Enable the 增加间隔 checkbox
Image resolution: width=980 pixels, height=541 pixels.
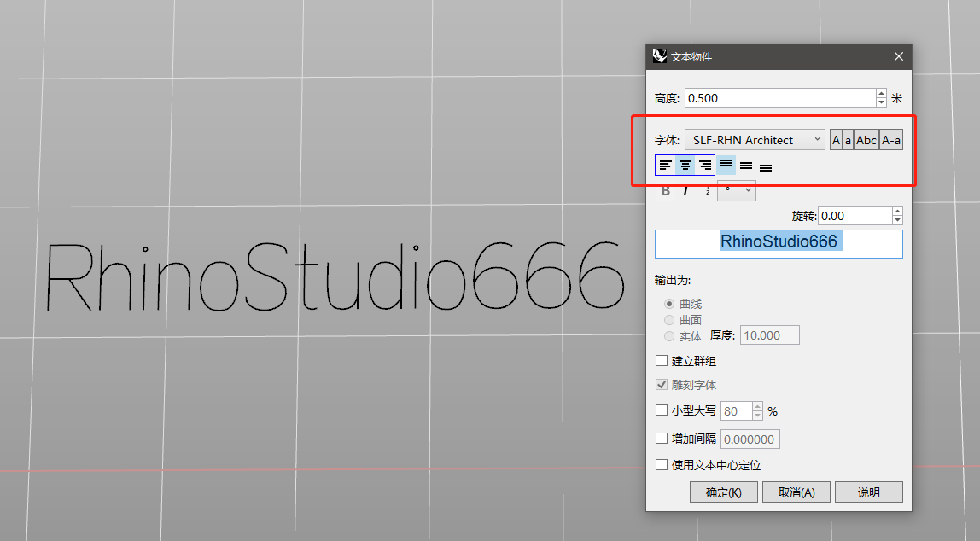[x=662, y=439]
